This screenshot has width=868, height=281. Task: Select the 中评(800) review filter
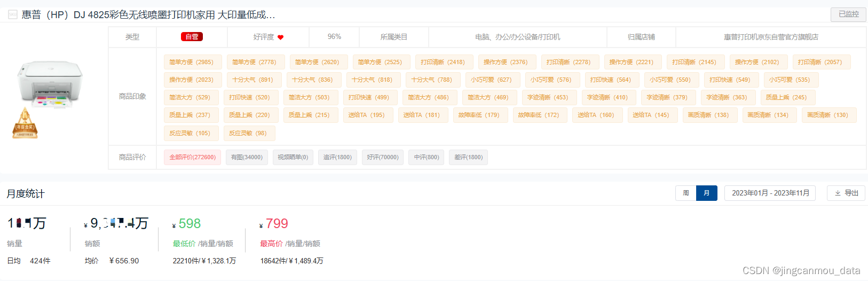point(427,157)
